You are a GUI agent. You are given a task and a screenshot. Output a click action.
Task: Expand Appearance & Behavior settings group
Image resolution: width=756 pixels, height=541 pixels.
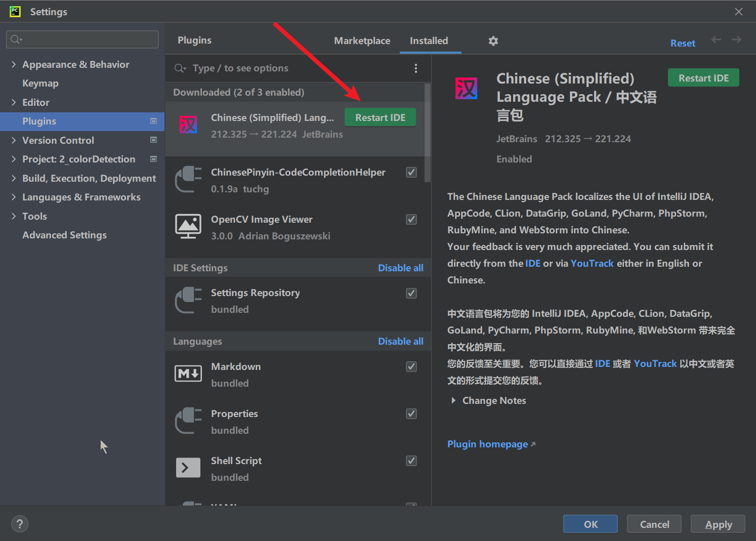click(x=14, y=64)
